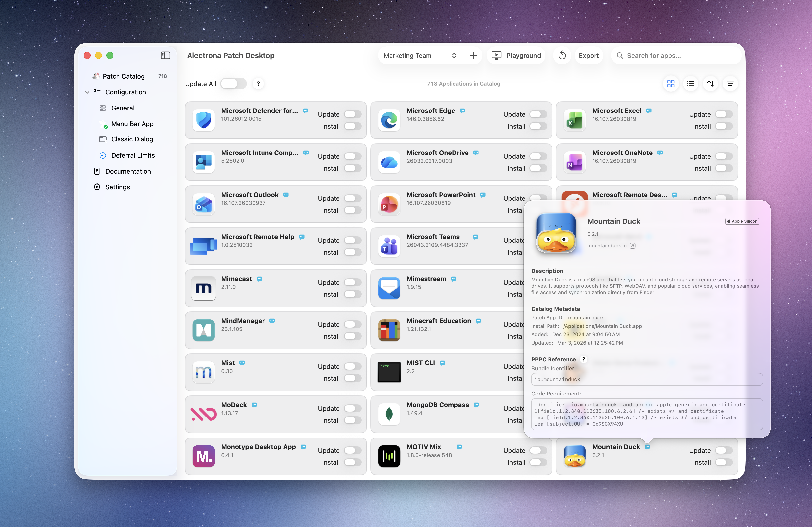The height and width of the screenshot is (527, 812).
Task: Enable the Update All toggle
Action: click(233, 84)
